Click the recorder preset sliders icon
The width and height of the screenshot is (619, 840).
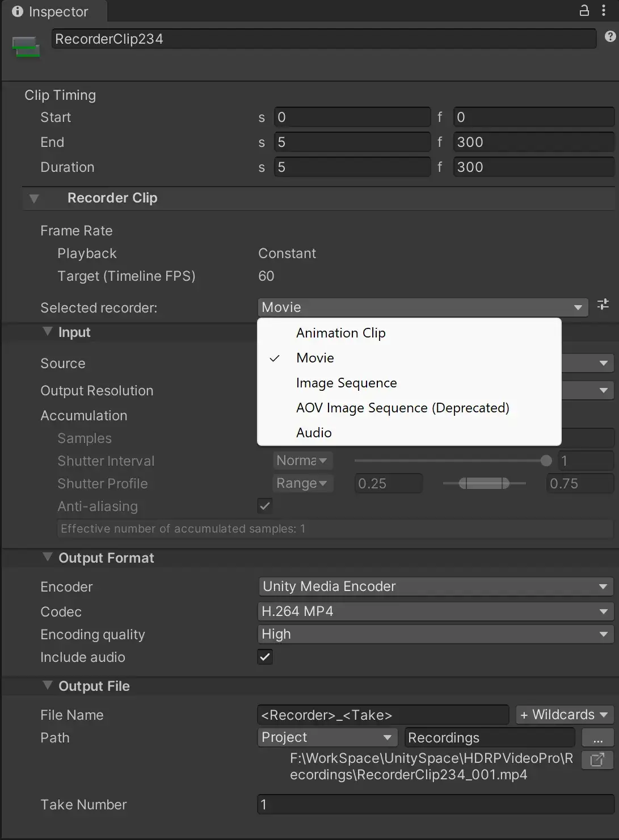[x=603, y=305]
